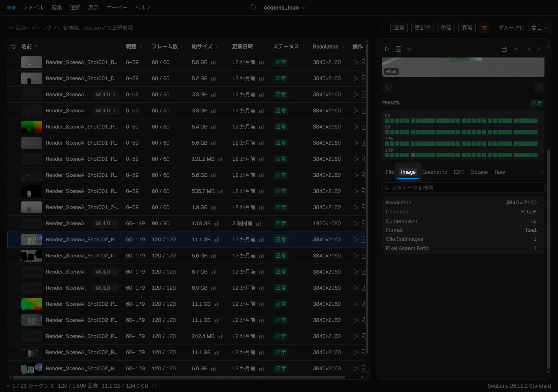Expand the MULTI row sized 13.9 GB
Viewport: 558px width, 392px height.
[105, 223]
